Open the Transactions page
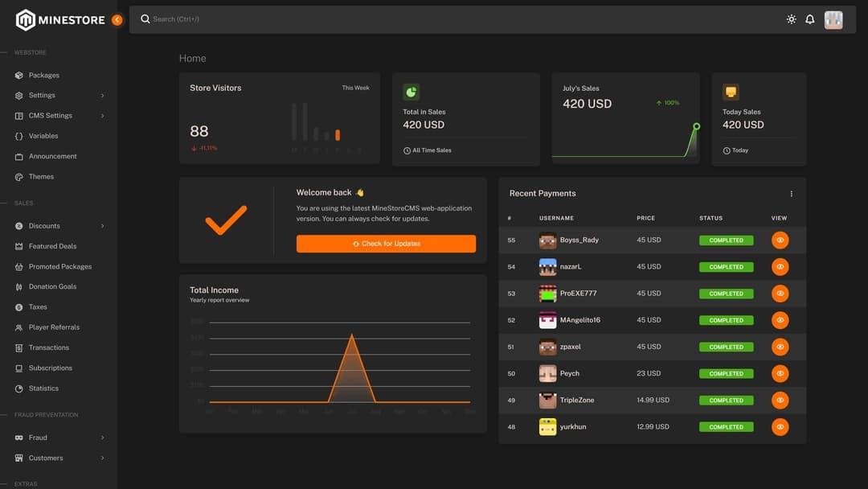Image resolution: width=868 pixels, height=489 pixels. pos(48,347)
